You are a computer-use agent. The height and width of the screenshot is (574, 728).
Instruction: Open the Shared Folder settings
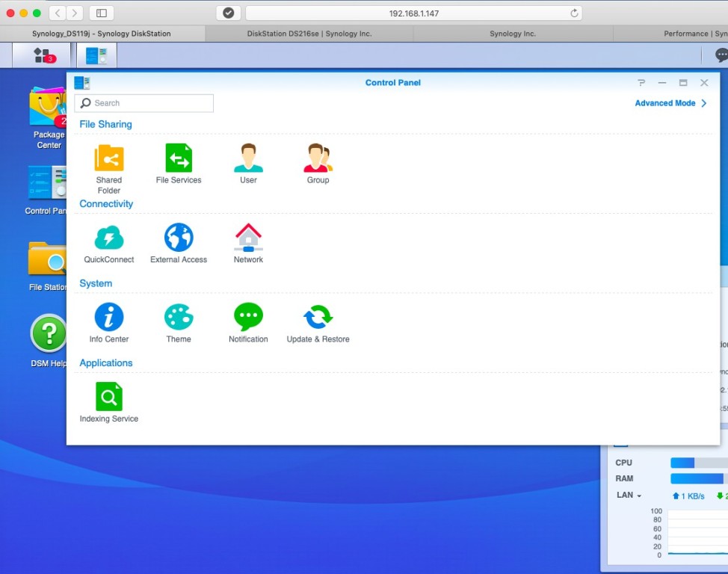pyautogui.click(x=108, y=169)
